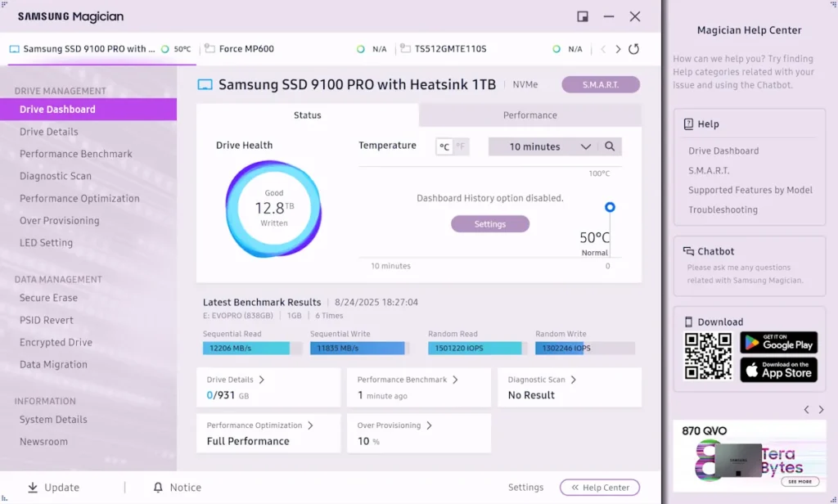
Task: Click the 870 QVO advertisement thumbnail
Action: tap(749, 456)
